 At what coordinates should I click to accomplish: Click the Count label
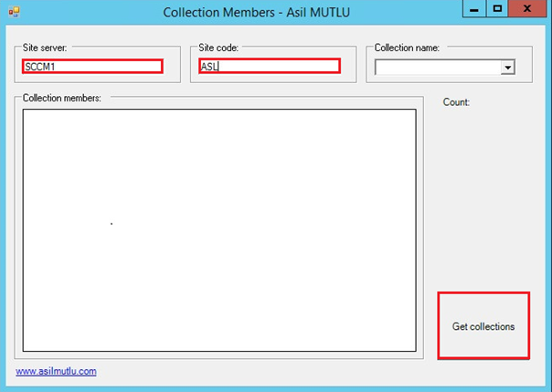[456, 102]
